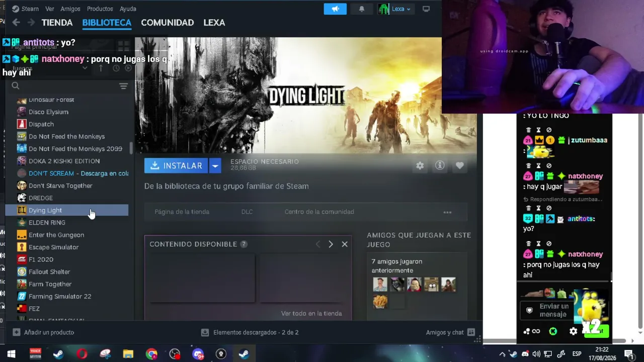The width and height of the screenshot is (644, 362).
Task: Show hidden system tray icons
Action: [x=502, y=354]
